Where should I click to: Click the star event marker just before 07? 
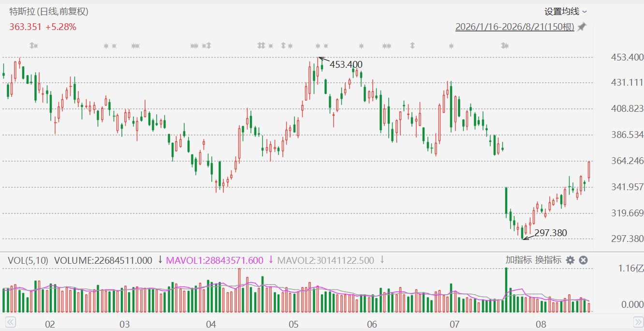(x=451, y=45)
